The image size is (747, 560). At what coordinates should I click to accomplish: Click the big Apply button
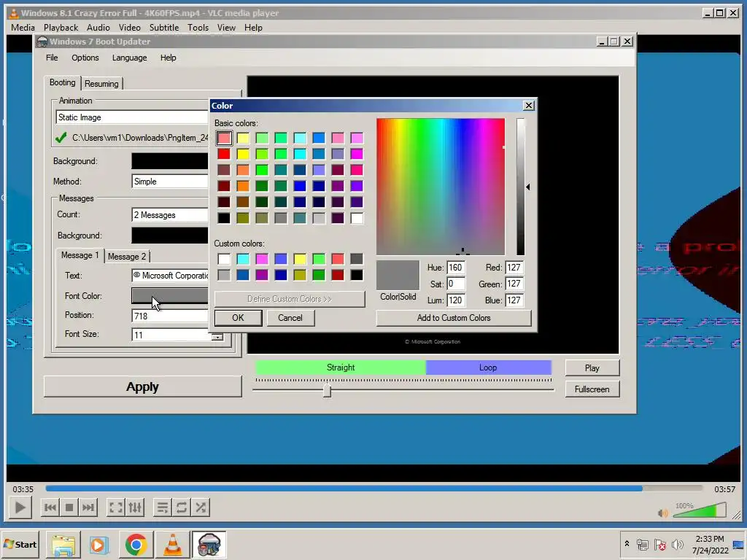pos(142,386)
